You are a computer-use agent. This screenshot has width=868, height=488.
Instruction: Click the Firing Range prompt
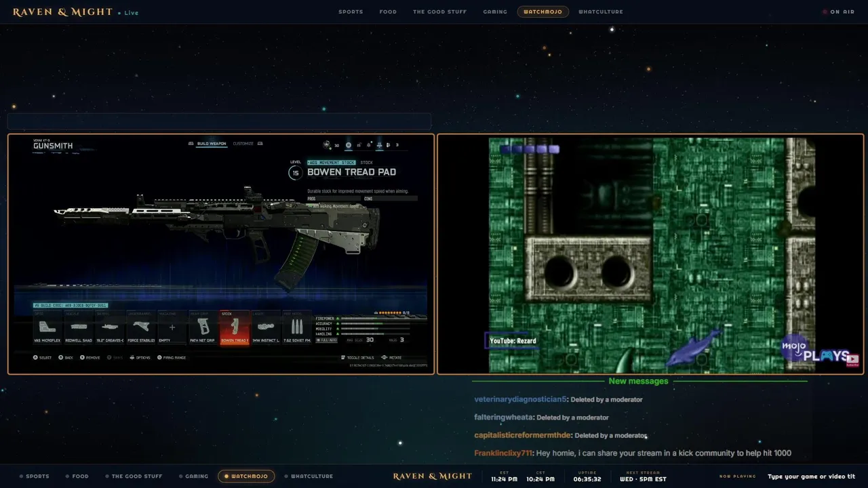coord(171,357)
